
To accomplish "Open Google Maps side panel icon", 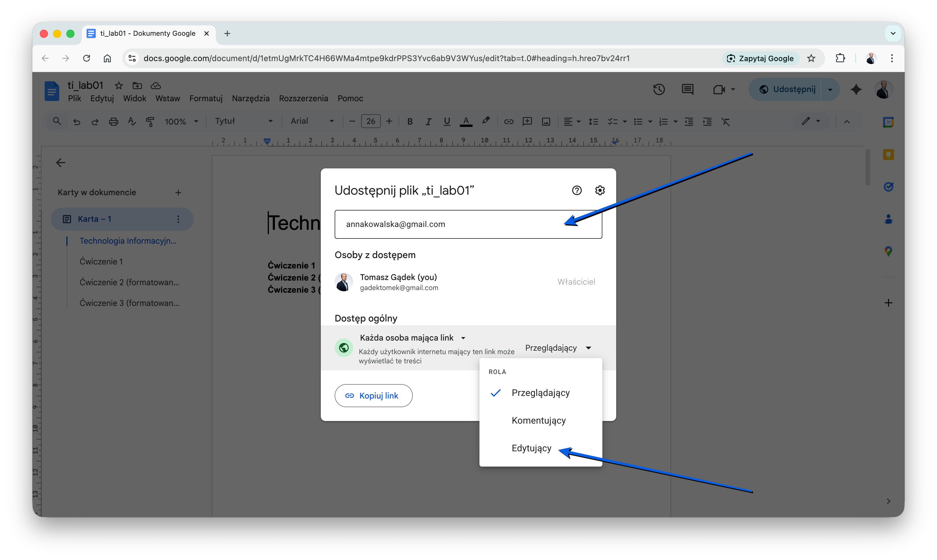I will pyautogui.click(x=888, y=251).
